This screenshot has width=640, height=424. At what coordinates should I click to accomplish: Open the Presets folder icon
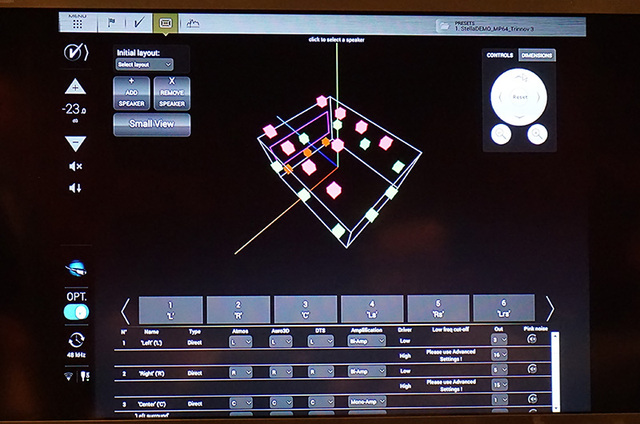(x=443, y=27)
